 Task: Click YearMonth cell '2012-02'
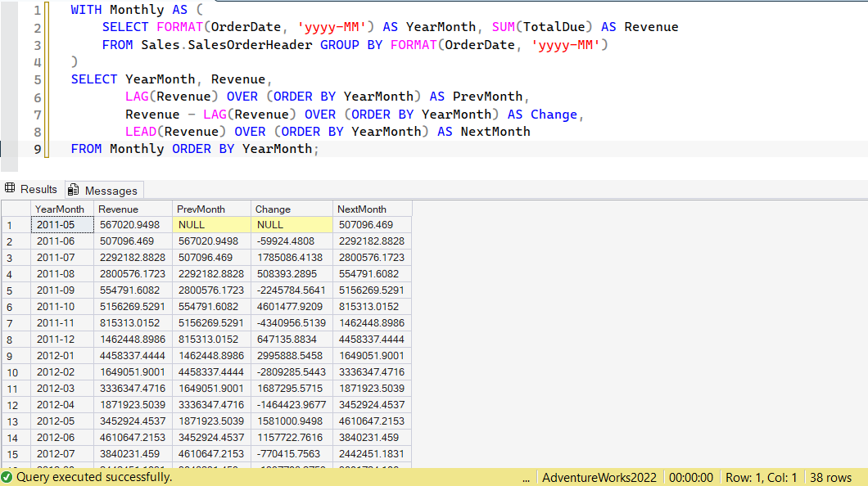62,372
